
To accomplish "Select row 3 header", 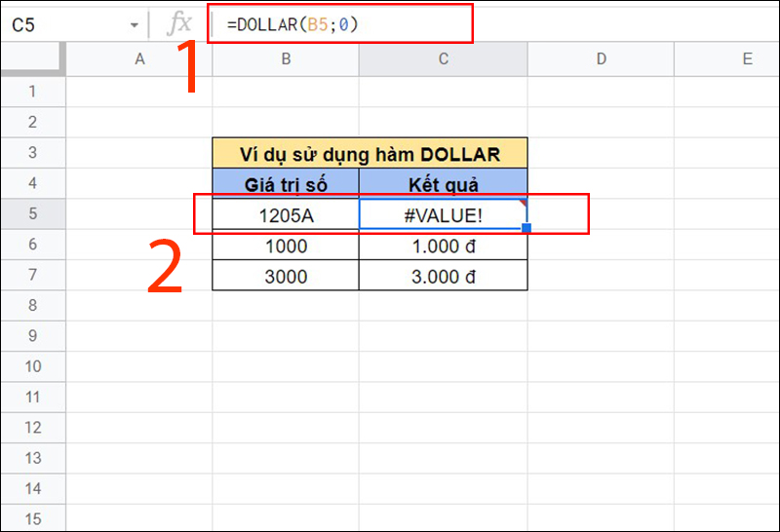I will [33, 153].
